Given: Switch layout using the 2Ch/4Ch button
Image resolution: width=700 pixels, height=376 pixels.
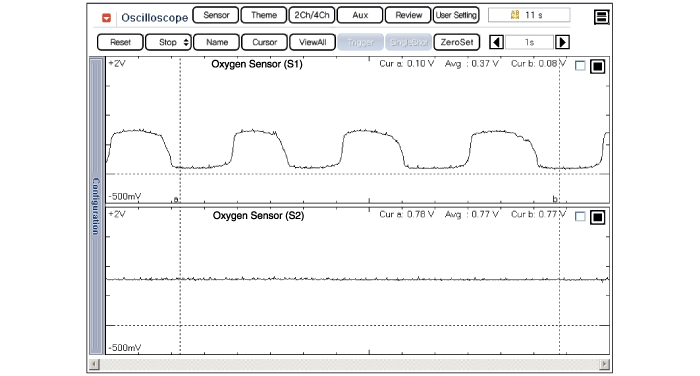Looking at the screenshot, I should 312,15.
